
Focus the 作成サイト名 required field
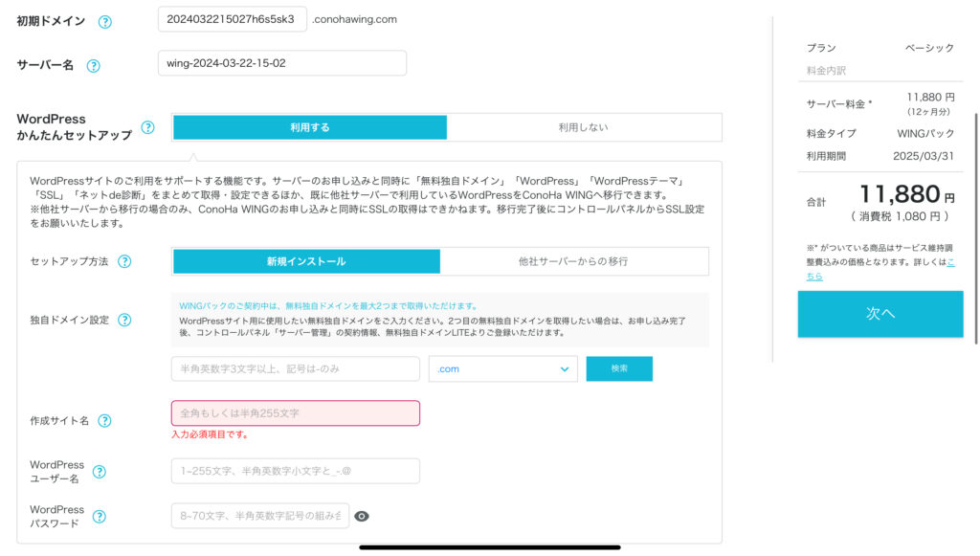tap(295, 413)
